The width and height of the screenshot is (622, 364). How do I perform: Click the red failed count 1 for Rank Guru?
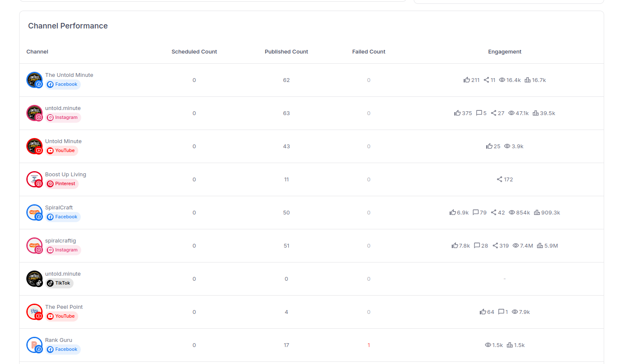click(369, 345)
